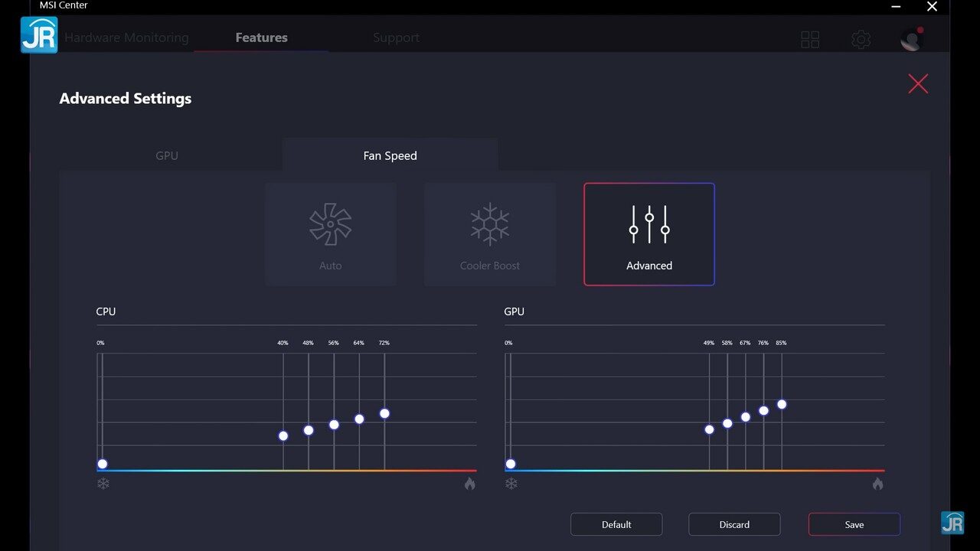The height and width of the screenshot is (551, 980).
Task: Switch to the GPU tab
Action: 167,155
